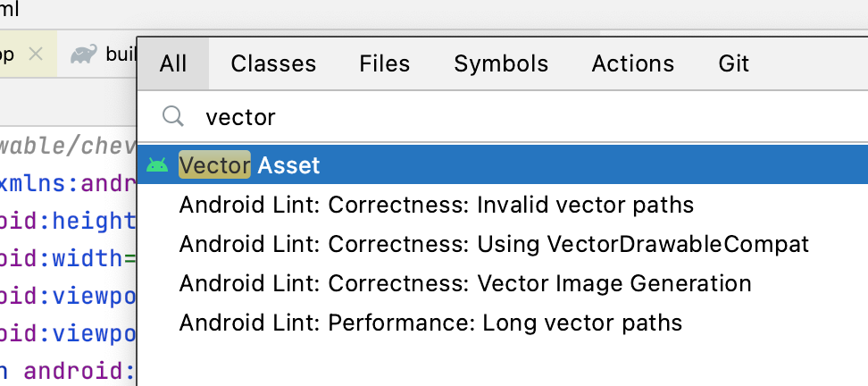Switch to the All tab
Image resolution: width=868 pixels, height=386 pixels.
(x=173, y=63)
